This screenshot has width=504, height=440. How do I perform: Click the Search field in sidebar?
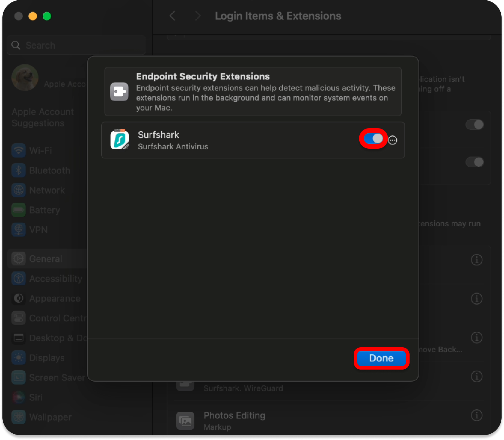pos(77,45)
